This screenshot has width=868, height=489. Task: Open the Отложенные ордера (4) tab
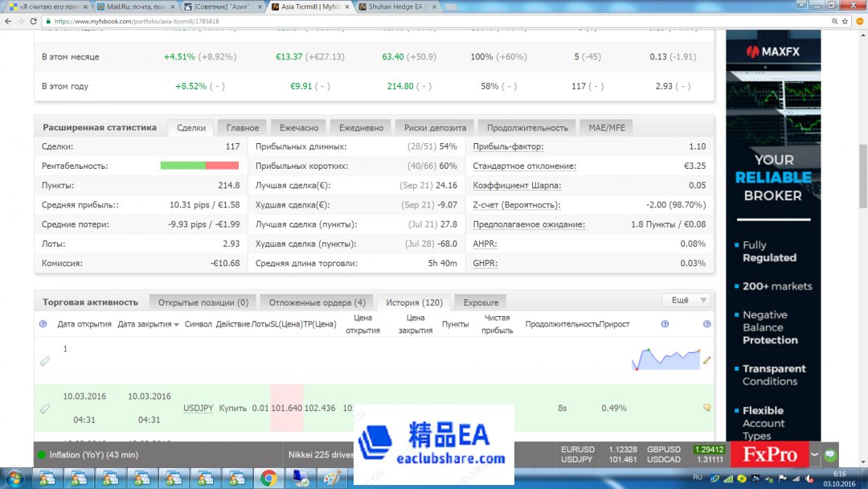(317, 302)
